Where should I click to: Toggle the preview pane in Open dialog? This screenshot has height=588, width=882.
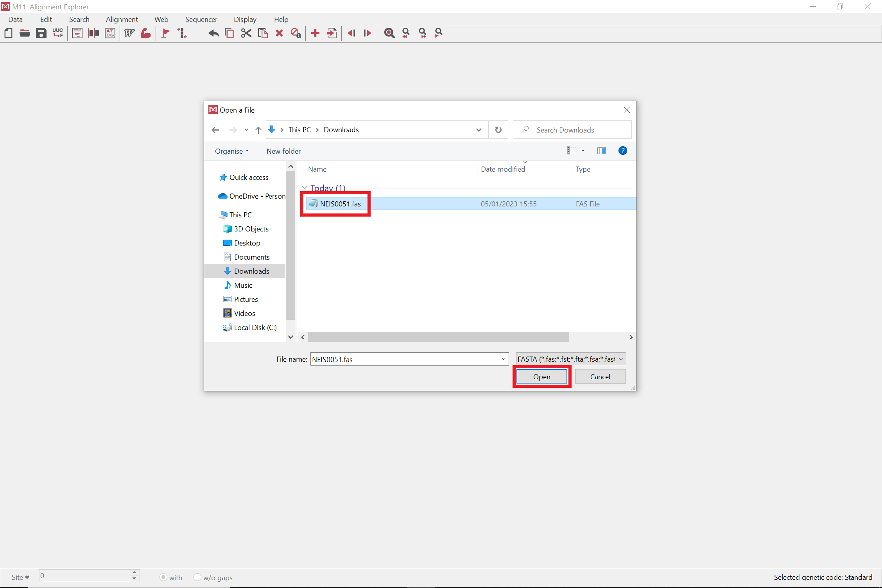[x=601, y=151]
